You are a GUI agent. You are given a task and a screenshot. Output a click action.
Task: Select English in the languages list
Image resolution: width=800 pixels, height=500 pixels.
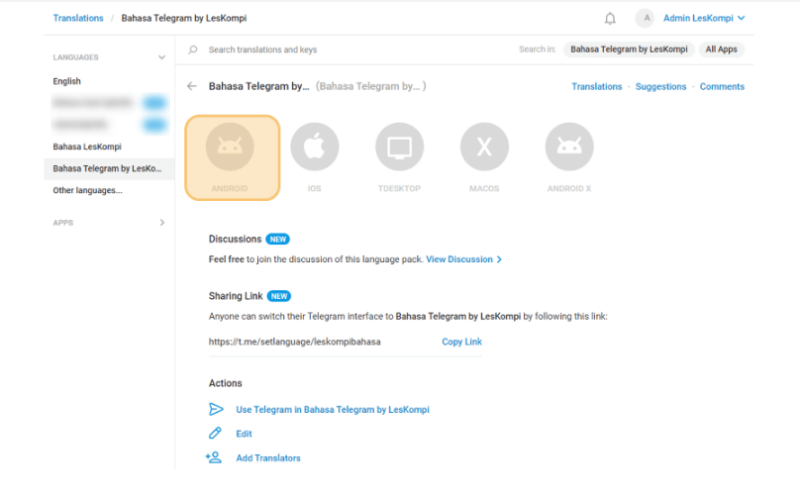point(67,81)
